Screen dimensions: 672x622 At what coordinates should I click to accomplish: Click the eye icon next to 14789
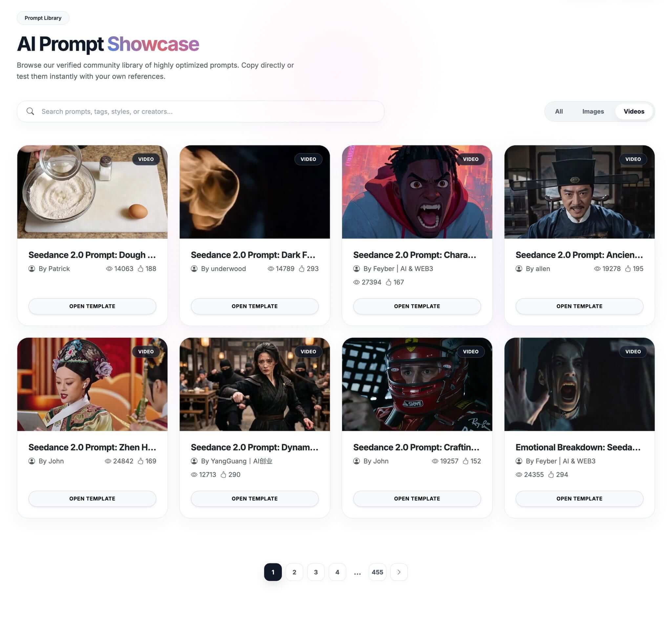[x=271, y=269]
